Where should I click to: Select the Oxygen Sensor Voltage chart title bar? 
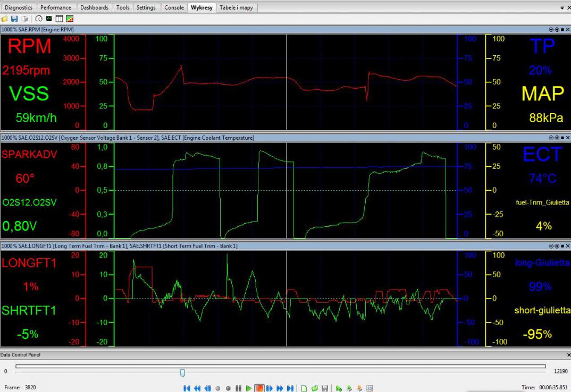(x=285, y=138)
